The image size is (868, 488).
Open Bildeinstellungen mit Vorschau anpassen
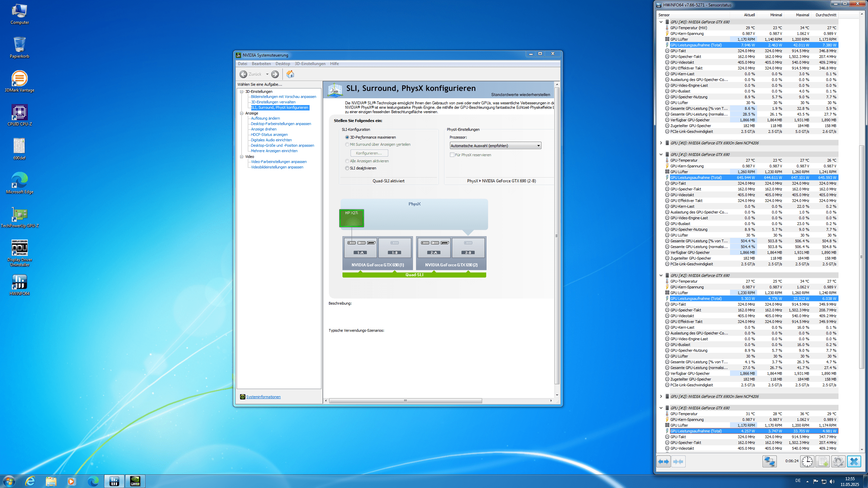(x=283, y=97)
